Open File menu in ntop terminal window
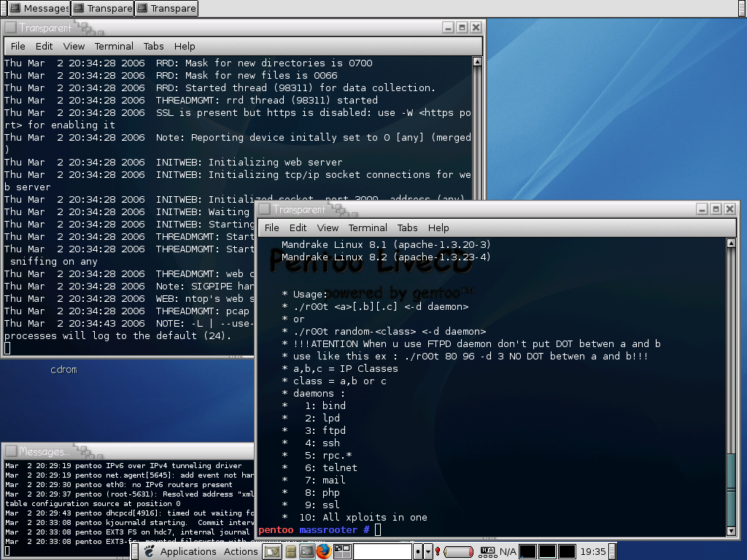Screen dimensions: 747x560 click(18, 46)
